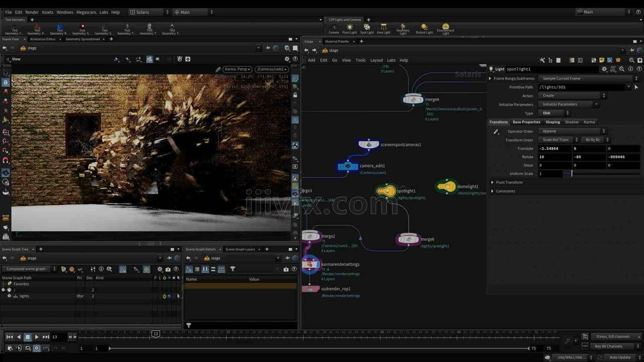Image resolution: width=644 pixels, height=362 pixels.
Task: Open the Scale Rot Trans transform order dropdown
Action: click(x=559, y=140)
